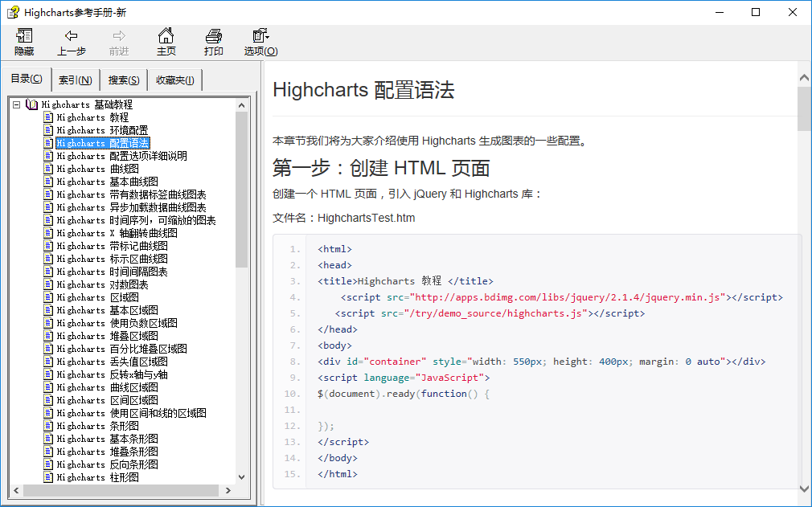The width and height of the screenshot is (812, 507).
Task: Open Highcharts 教程 topic
Action: tap(92, 117)
